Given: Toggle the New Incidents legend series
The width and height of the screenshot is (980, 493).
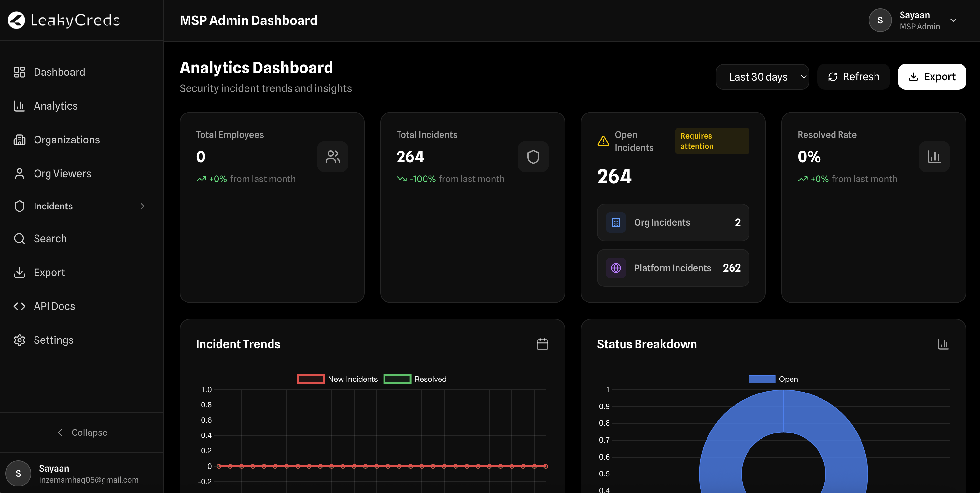Looking at the screenshot, I should (337, 379).
